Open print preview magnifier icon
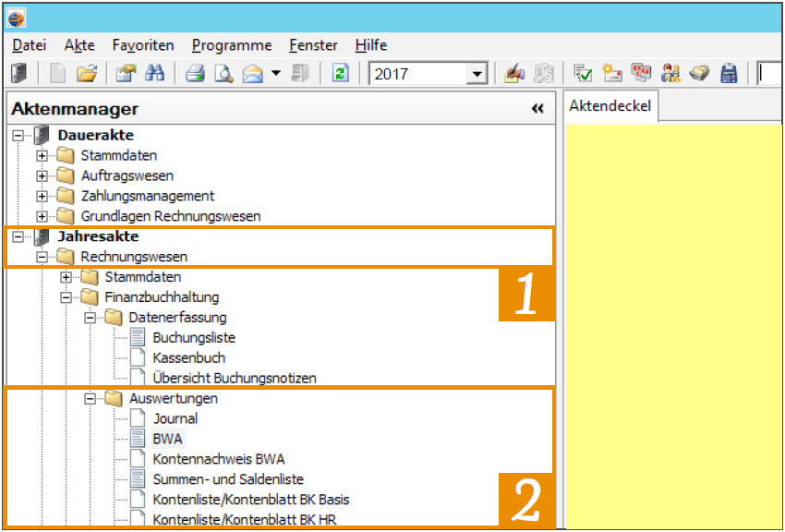Image resolution: width=785 pixels, height=532 pixels. pyautogui.click(x=223, y=74)
